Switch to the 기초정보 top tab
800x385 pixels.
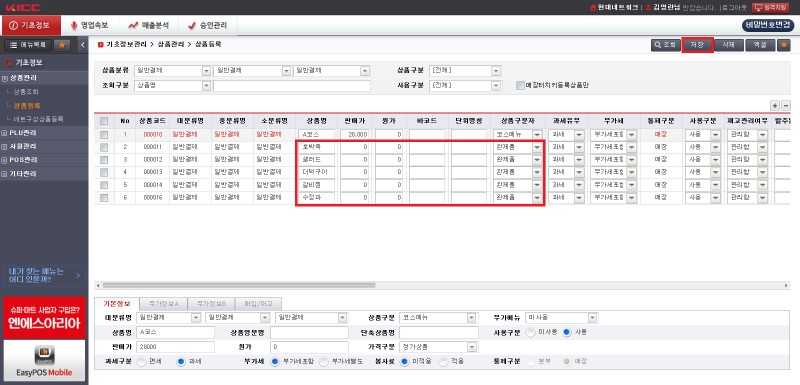(x=31, y=25)
